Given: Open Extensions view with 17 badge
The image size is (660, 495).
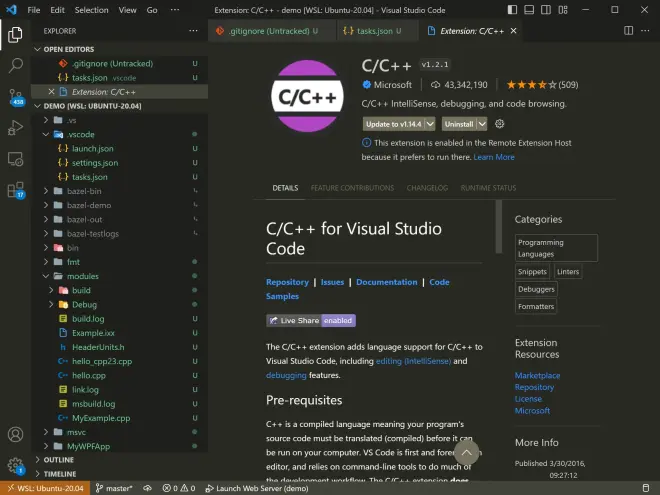Looking at the screenshot, I should (x=16, y=190).
